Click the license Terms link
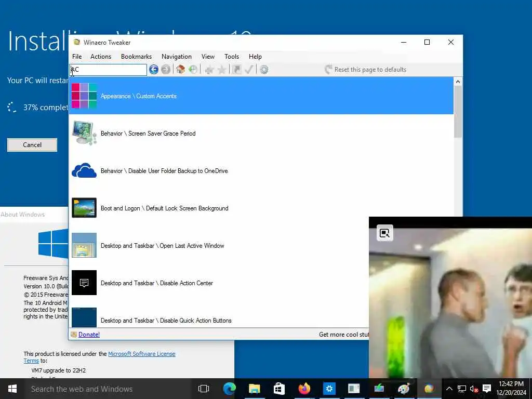Viewport: 532px width, 399px height. [31, 361]
